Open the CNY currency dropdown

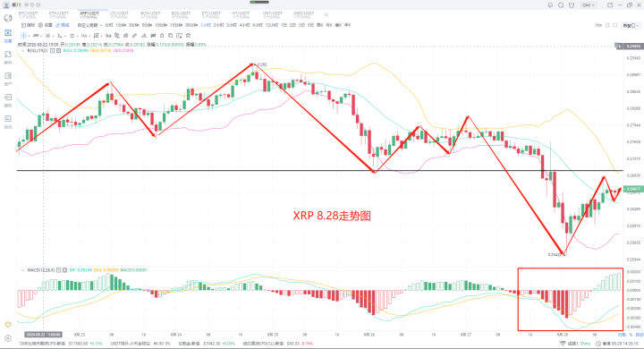(589, 5)
